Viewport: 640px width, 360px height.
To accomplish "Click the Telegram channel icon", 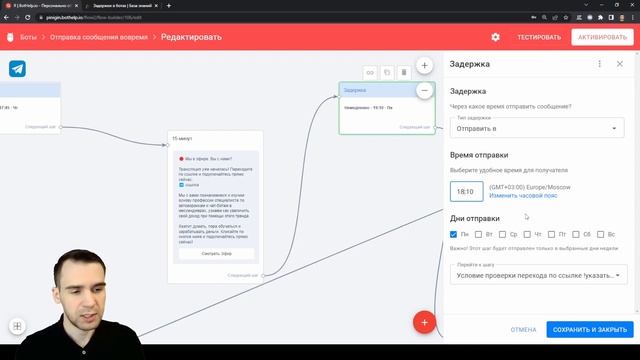I will pos(17,69).
